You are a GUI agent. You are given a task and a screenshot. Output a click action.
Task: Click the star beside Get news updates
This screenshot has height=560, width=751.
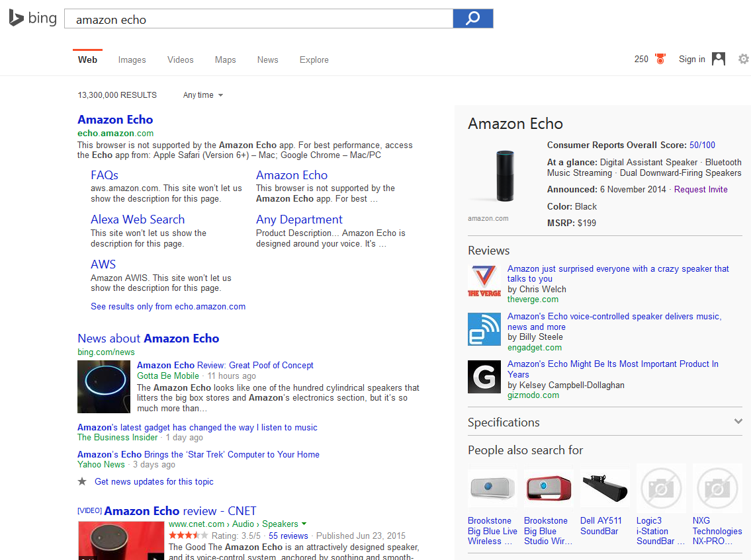[82, 481]
